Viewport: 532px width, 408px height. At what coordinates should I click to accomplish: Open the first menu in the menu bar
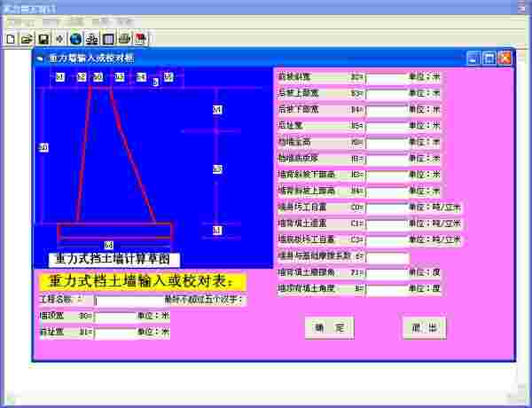coord(18,20)
